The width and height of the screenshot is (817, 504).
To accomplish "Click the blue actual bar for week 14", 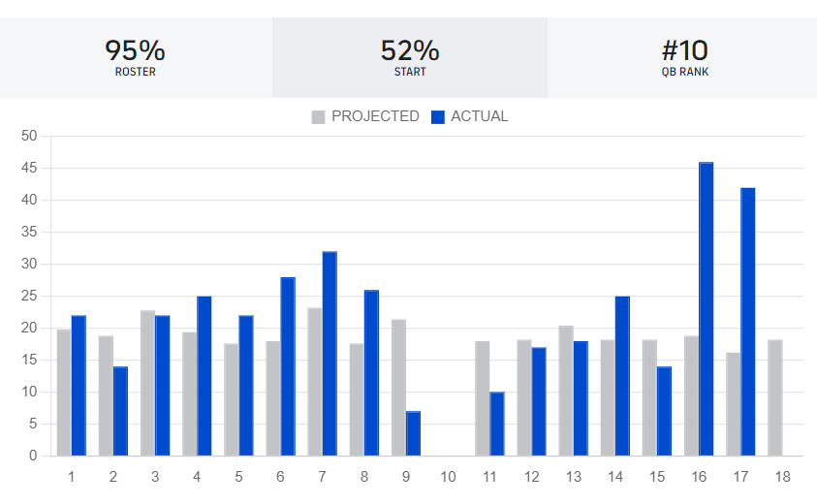I will tap(622, 376).
